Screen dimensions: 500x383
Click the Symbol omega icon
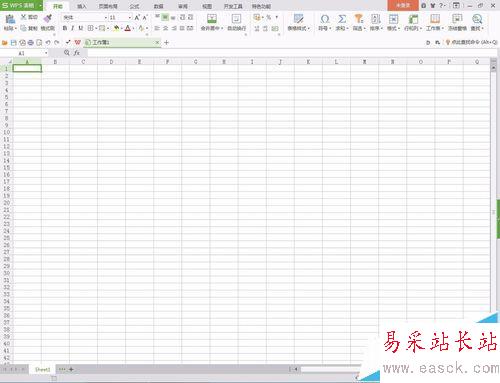tap(325, 18)
